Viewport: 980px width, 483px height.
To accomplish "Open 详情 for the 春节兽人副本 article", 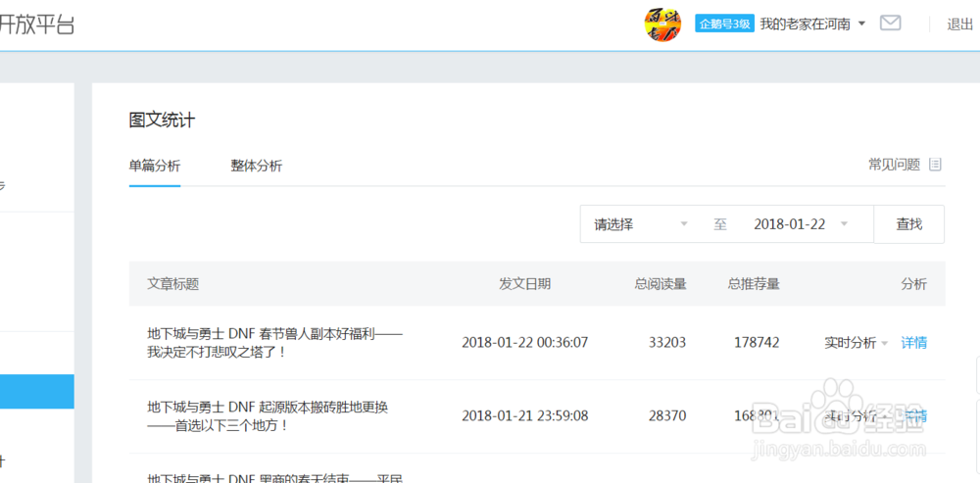I will click(x=913, y=343).
